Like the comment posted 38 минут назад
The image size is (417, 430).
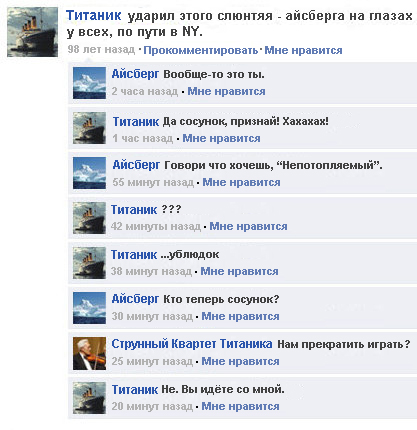pos(239,271)
